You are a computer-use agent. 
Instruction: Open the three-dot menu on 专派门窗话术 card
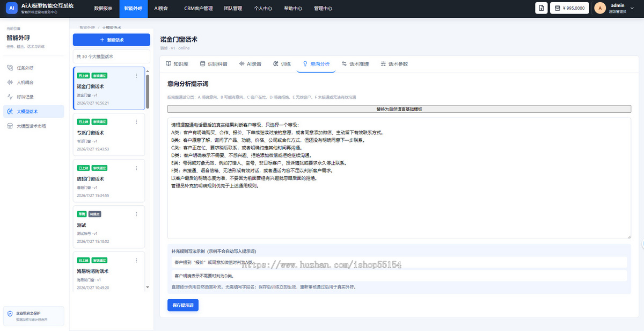coord(136,122)
